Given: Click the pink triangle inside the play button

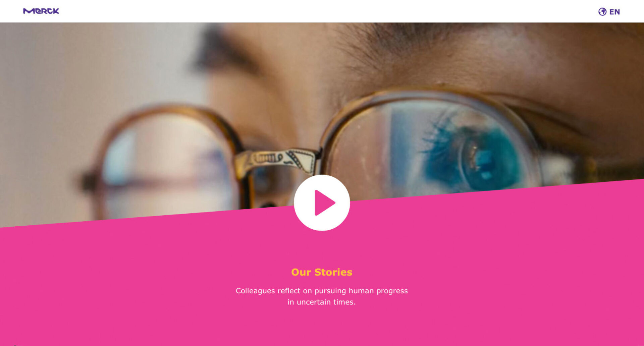Looking at the screenshot, I should (x=324, y=203).
